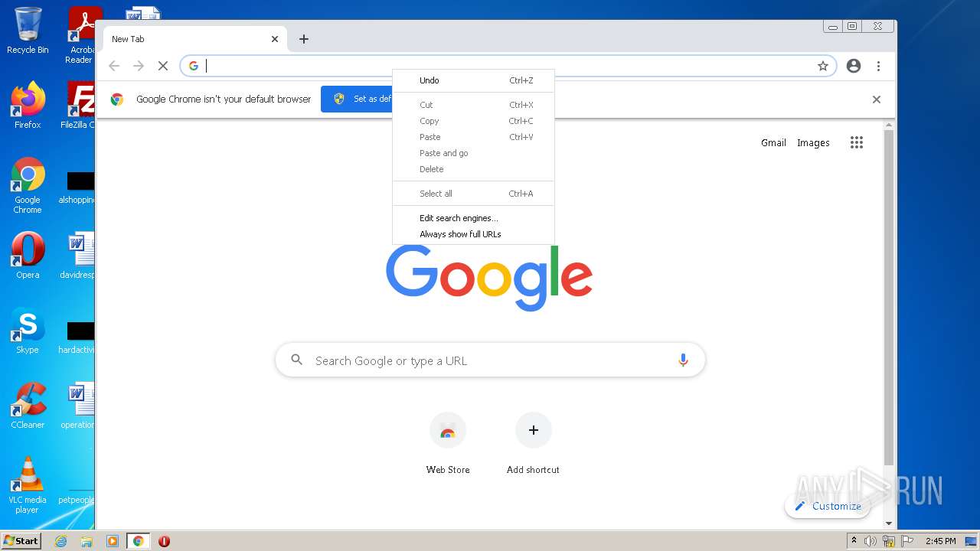Start voice search with the microphone

(x=683, y=360)
